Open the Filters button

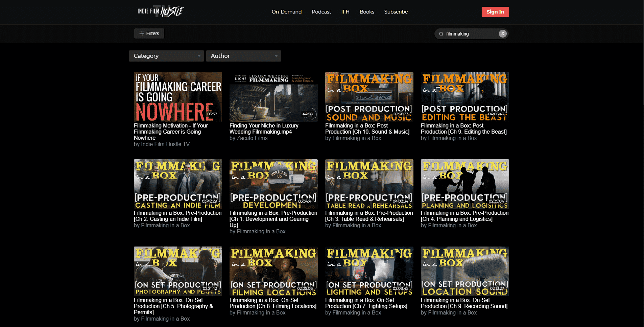tap(149, 33)
